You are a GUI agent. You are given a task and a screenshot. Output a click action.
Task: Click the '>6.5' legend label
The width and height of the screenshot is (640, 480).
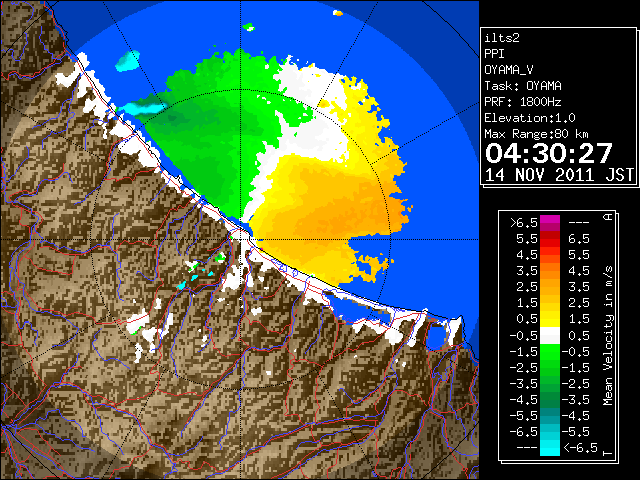(x=524, y=223)
